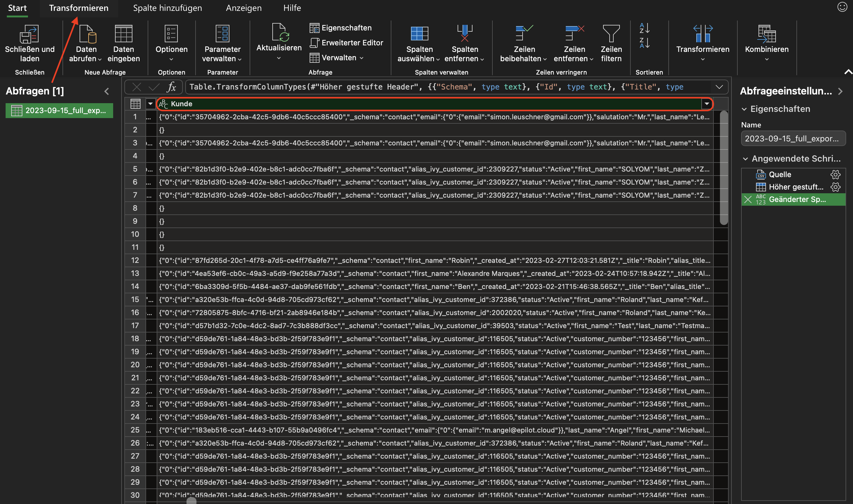This screenshot has height=504, width=853.
Task: Collapse the Eigenschaften section
Action: click(x=744, y=109)
